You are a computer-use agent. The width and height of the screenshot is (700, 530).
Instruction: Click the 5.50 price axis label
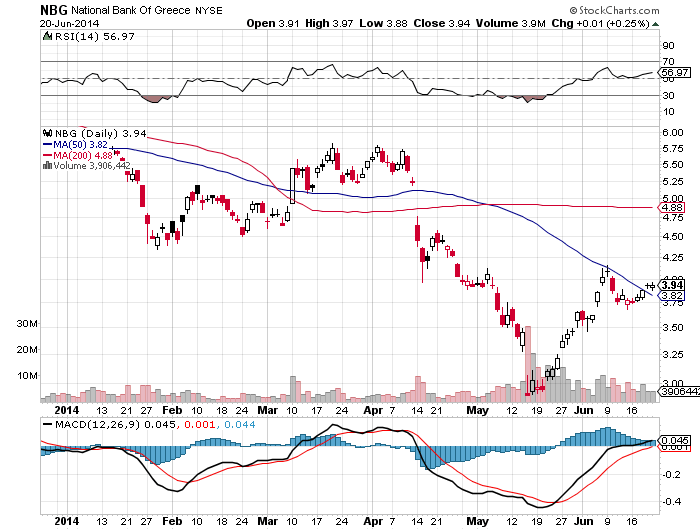(x=673, y=165)
